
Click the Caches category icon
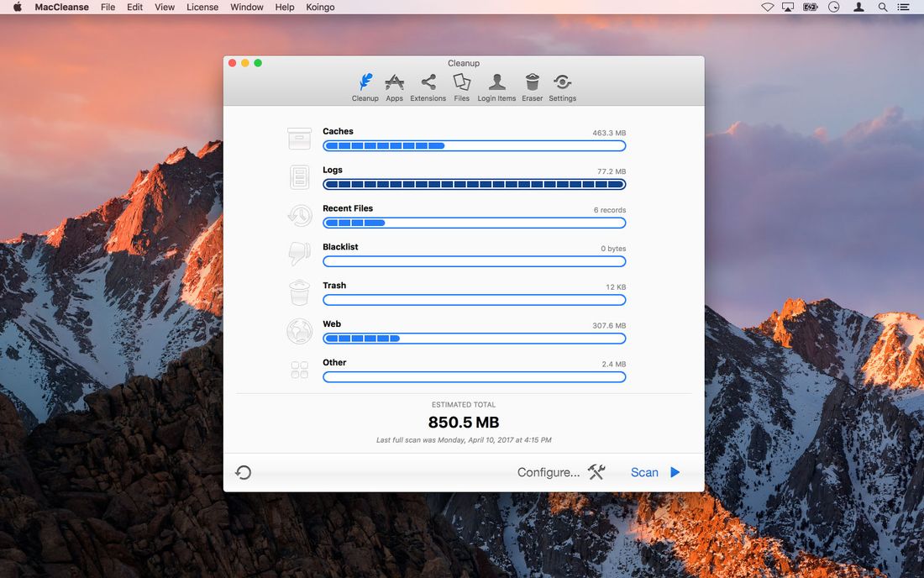tap(299, 138)
